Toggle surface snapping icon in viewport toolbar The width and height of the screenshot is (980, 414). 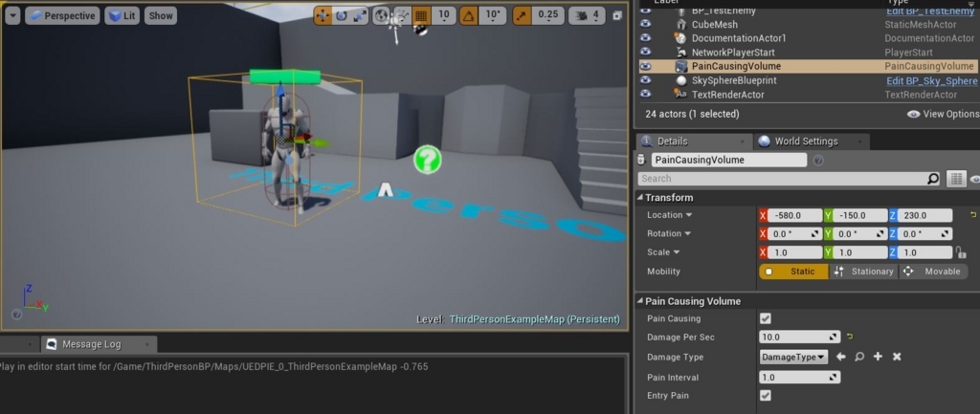[x=403, y=15]
